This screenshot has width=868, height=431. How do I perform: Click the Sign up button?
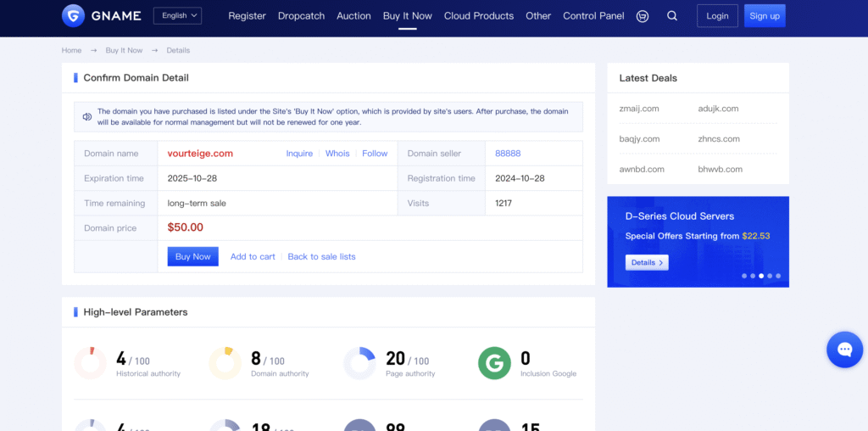[765, 16]
